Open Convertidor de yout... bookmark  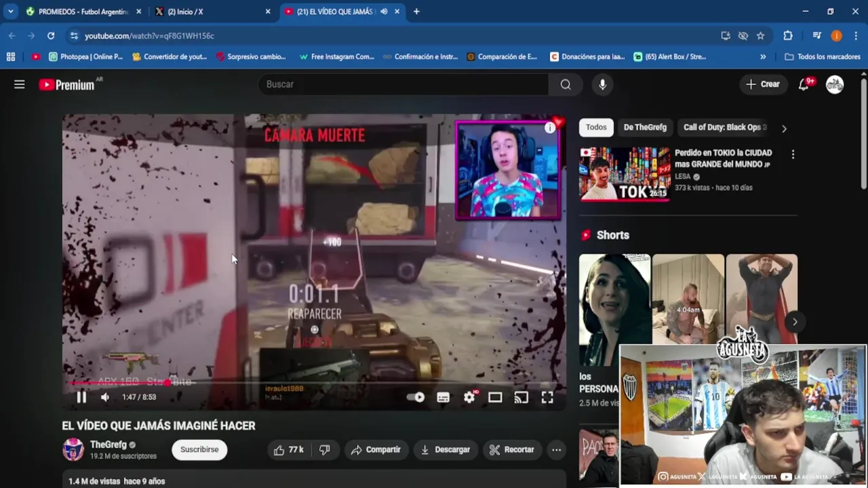click(170, 57)
